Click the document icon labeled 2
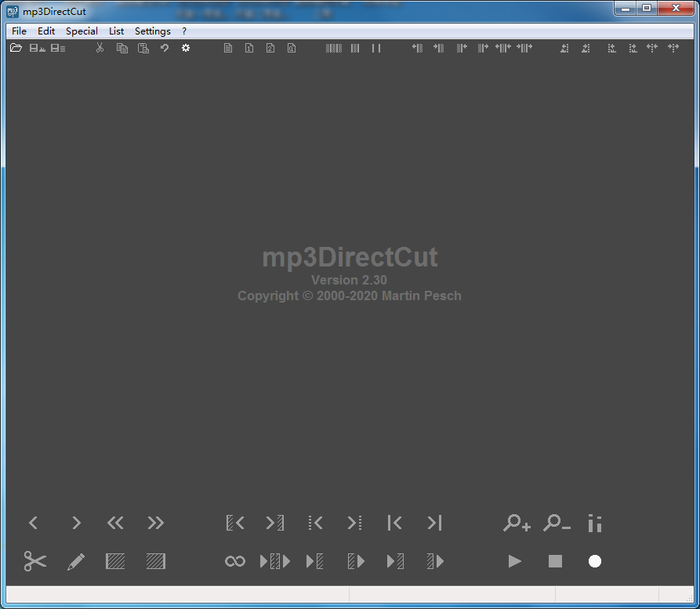The image size is (700, 609). 270,48
